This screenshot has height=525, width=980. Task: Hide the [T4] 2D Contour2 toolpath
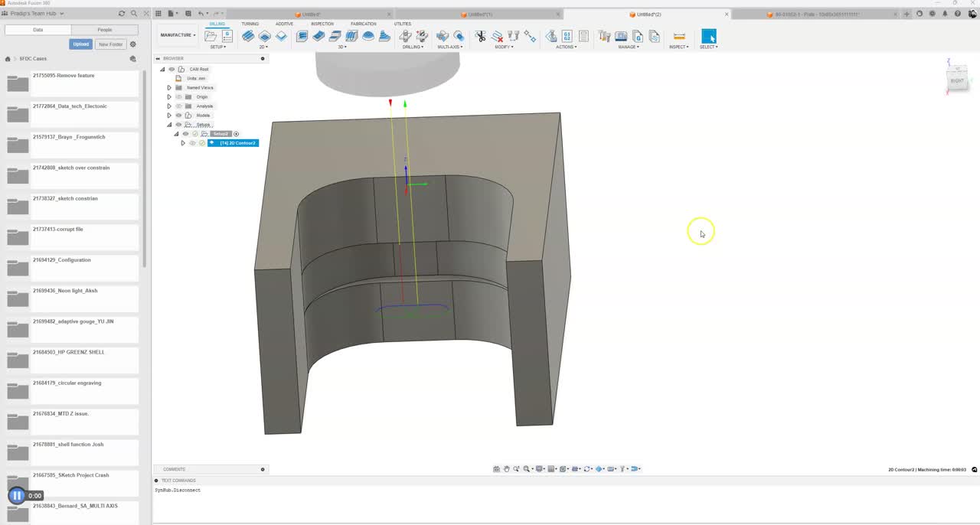[x=192, y=143]
